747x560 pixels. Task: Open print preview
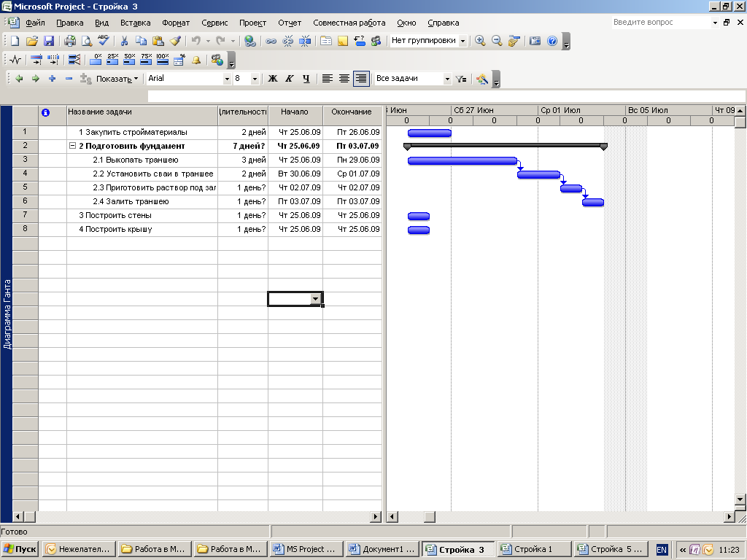[87, 41]
